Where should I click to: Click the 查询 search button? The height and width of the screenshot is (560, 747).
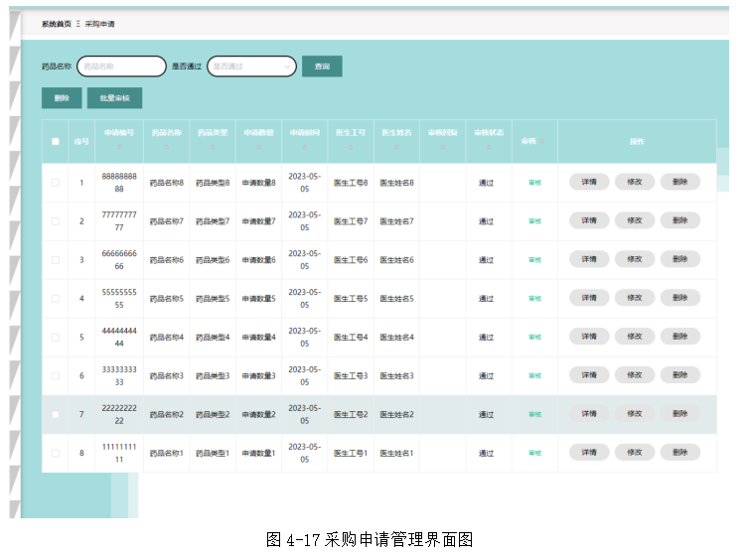coord(322,67)
